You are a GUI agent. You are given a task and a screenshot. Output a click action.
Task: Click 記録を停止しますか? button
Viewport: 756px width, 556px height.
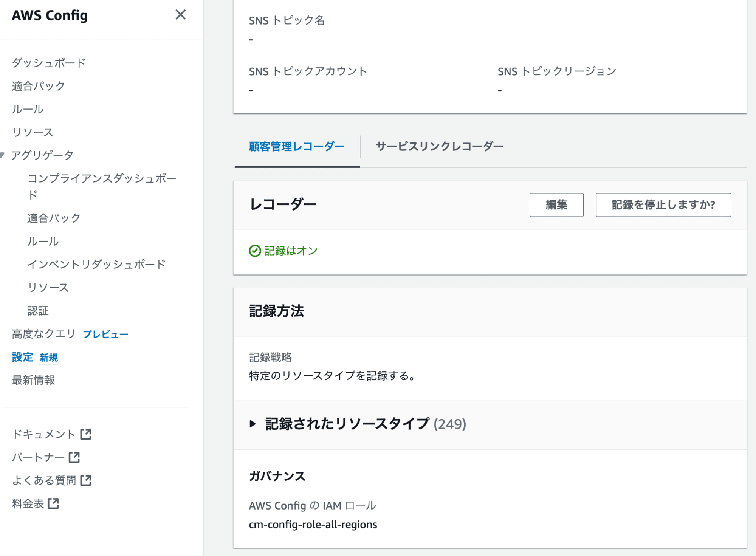(663, 205)
